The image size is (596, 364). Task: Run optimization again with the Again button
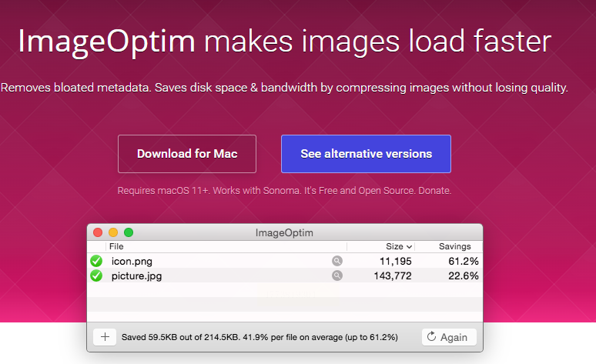(x=450, y=337)
